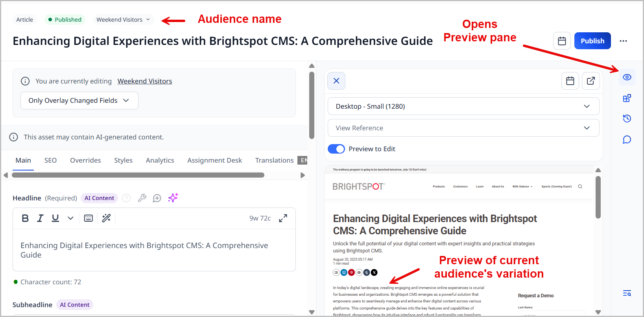Open the revision history icon in right rail
644x317 pixels.
pos(627,119)
